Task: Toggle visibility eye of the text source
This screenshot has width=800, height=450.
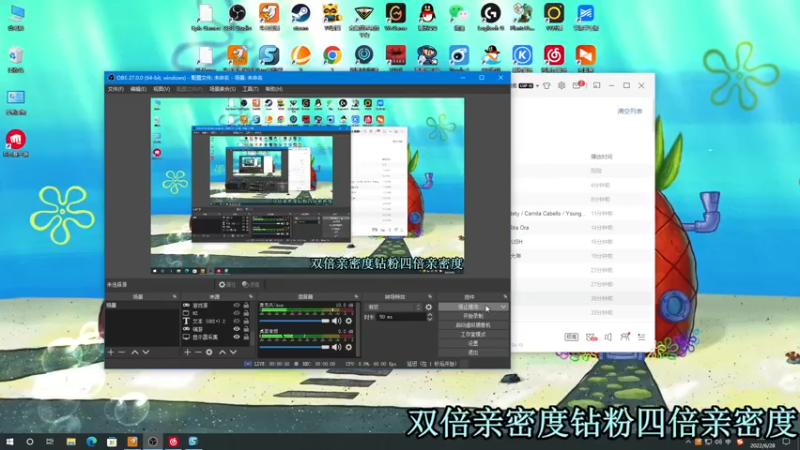Action: click(x=236, y=321)
